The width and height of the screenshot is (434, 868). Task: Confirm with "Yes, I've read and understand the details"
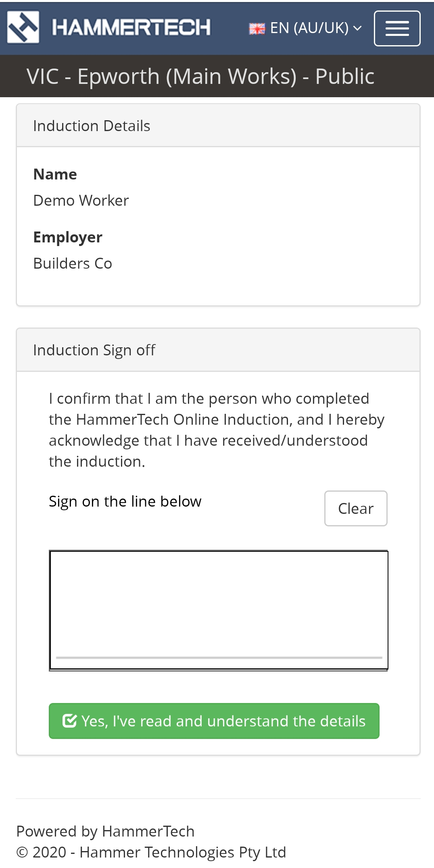214,721
